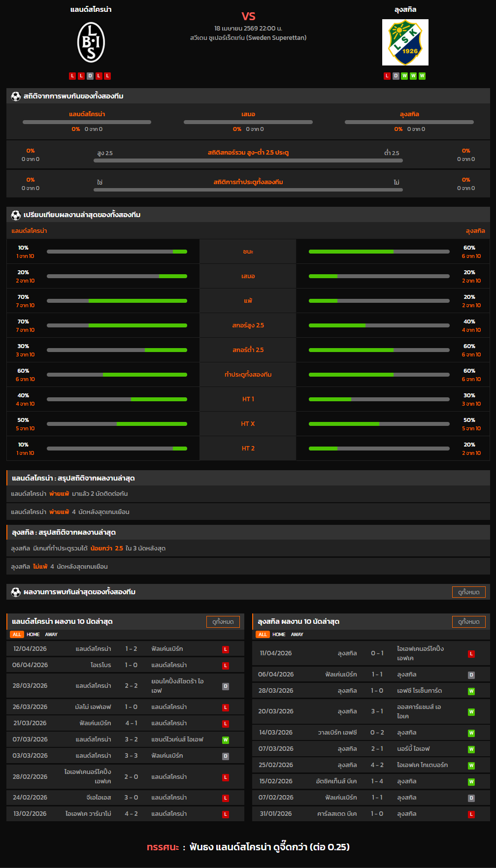Screen dimensions: 496x868
Task: Select ALL filter in Landskrona last 10 matches
Action: 17,635
